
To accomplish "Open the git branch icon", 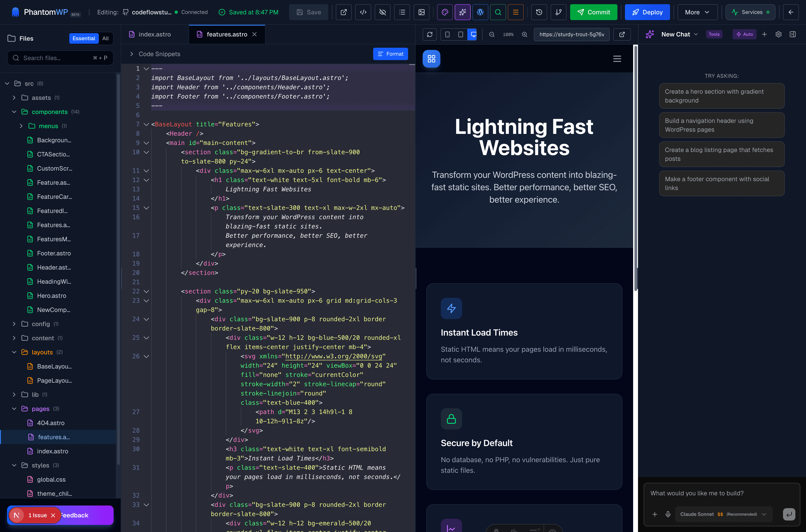I will pos(558,12).
